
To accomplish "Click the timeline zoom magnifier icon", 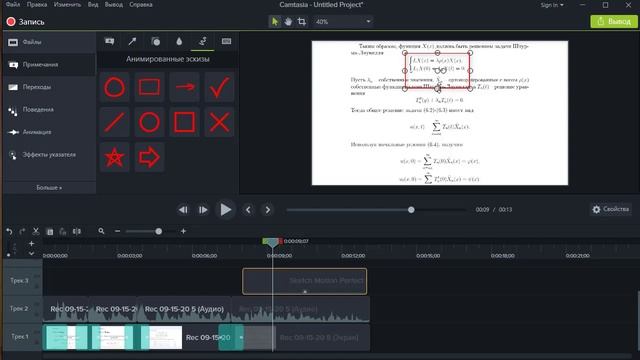I will coord(101,231).
